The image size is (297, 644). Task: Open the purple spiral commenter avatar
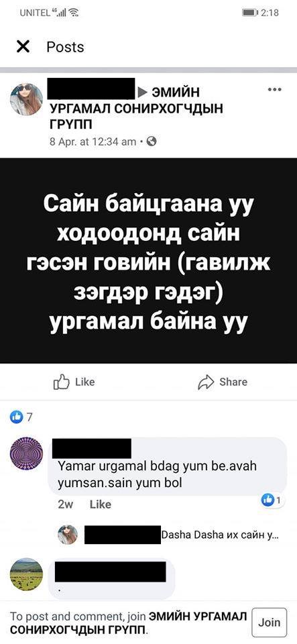point(26,453)
